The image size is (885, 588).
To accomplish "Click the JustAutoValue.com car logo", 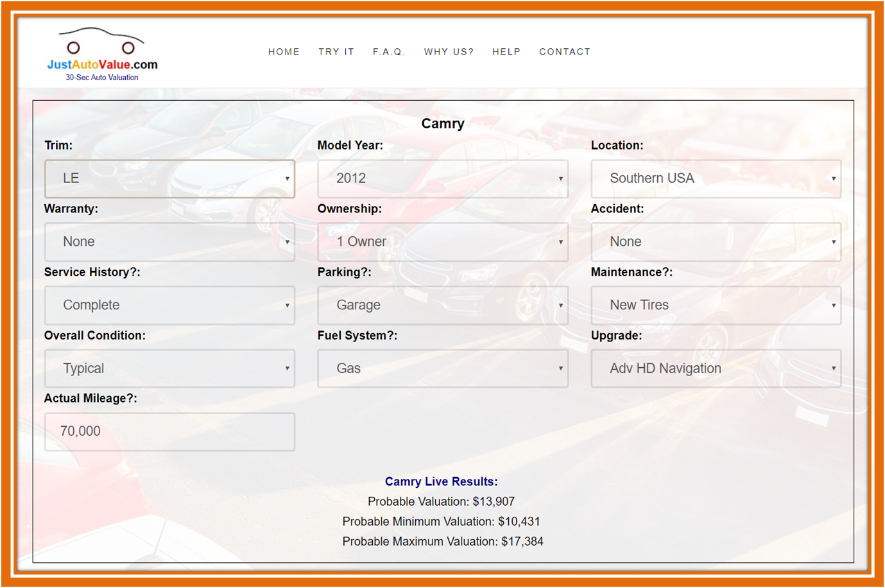I will point(101,51).
